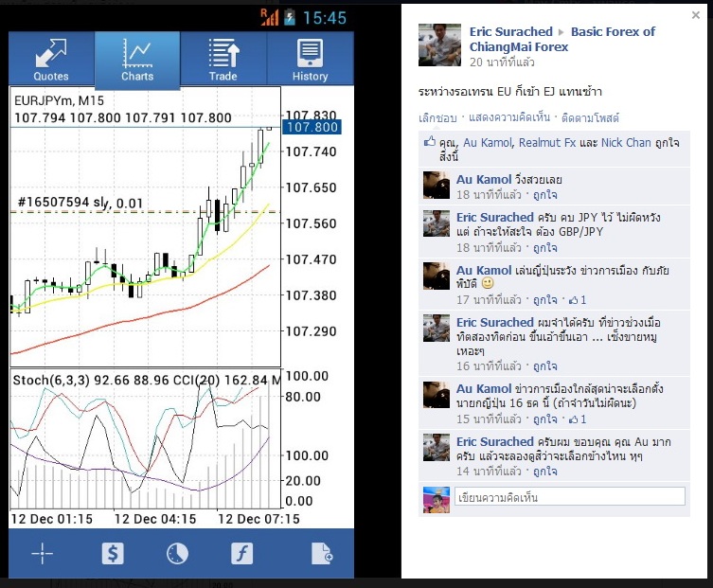
Task: Open the Quotes tab
Action: pyautogui.click(x=51, y=59)
